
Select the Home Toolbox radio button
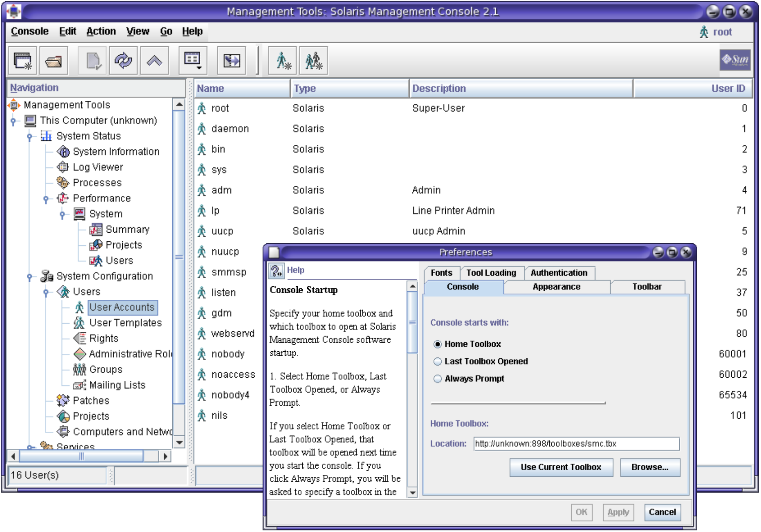438,344
